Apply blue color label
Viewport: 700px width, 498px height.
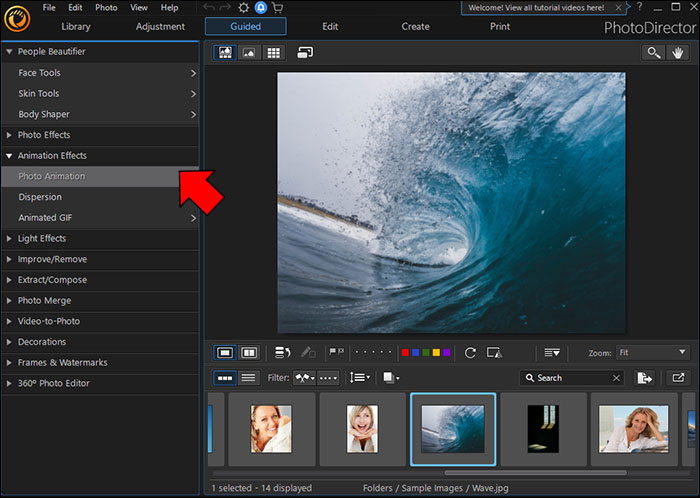pyautogui.click(x=415, y=353)
